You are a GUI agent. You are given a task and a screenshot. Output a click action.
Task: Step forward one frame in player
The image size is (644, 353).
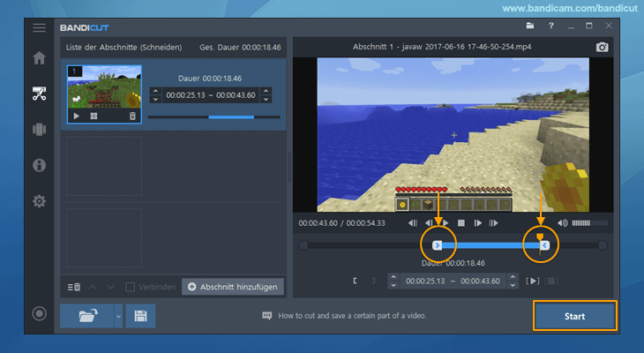[477, 223]
